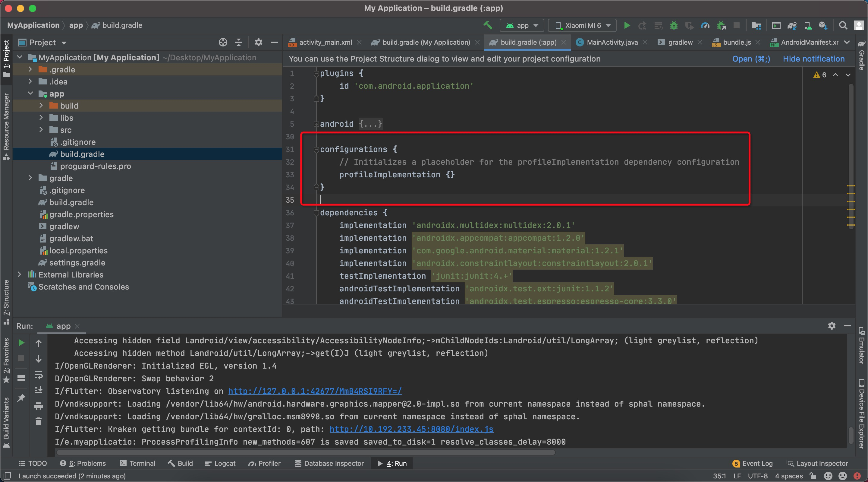Collapse the app folder tree
The image size is (868, 482).
click(30, 94)
